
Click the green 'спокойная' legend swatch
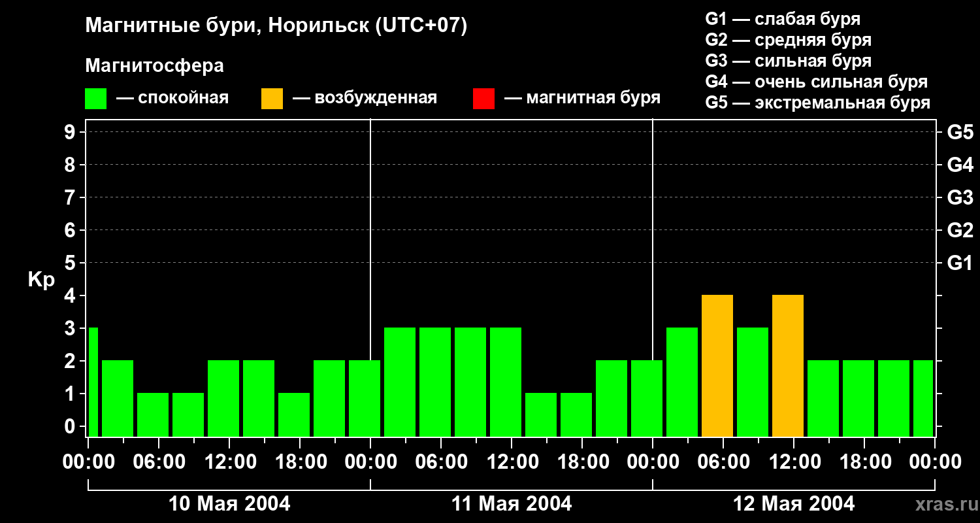coord(95,99)
